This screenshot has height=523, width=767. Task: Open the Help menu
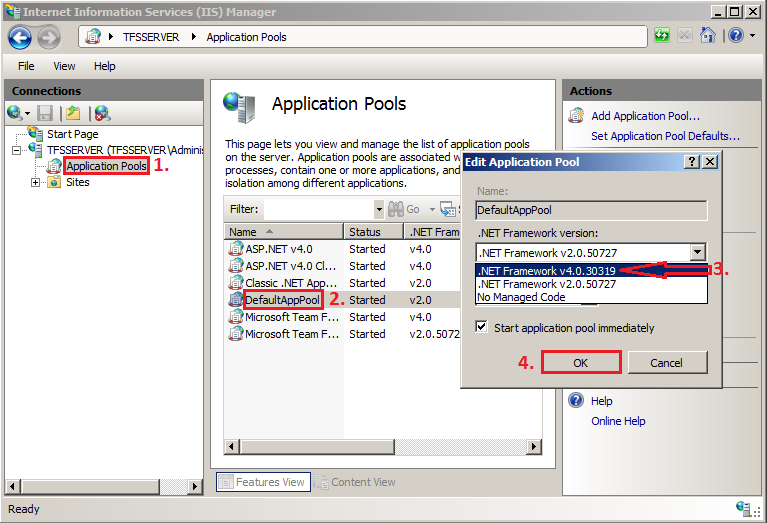105,66
